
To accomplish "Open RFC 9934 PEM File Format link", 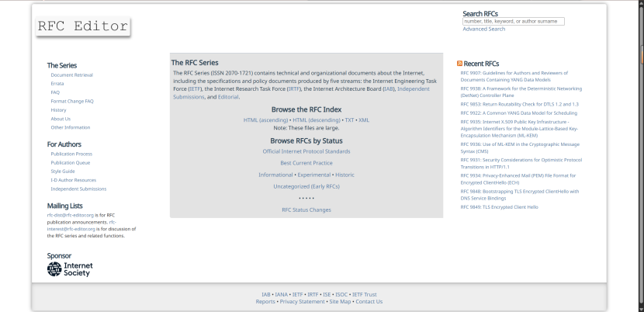I will click(518, 179).
